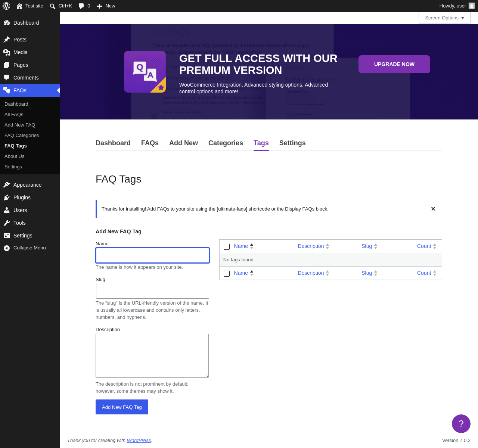Click the Howdy, user account text
This screenshot has height=448, width=478.
453,6
